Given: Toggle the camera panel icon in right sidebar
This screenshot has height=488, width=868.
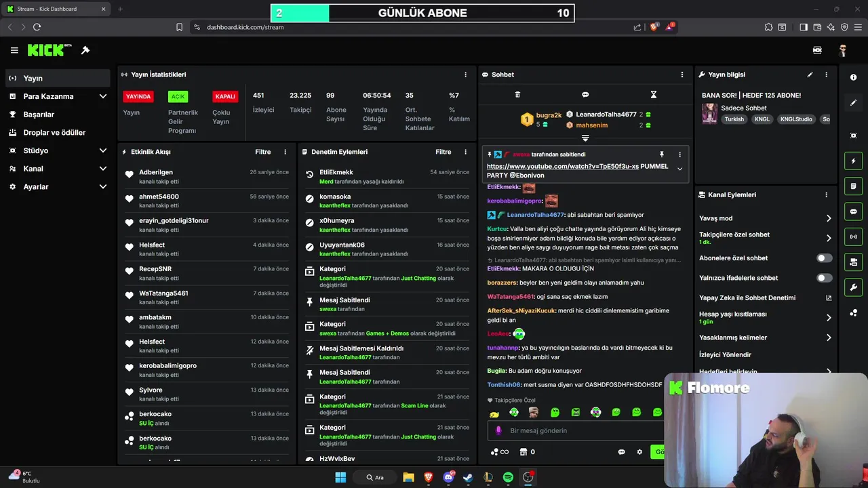Looking at the screenshot, I should click(x=853, y=262).
